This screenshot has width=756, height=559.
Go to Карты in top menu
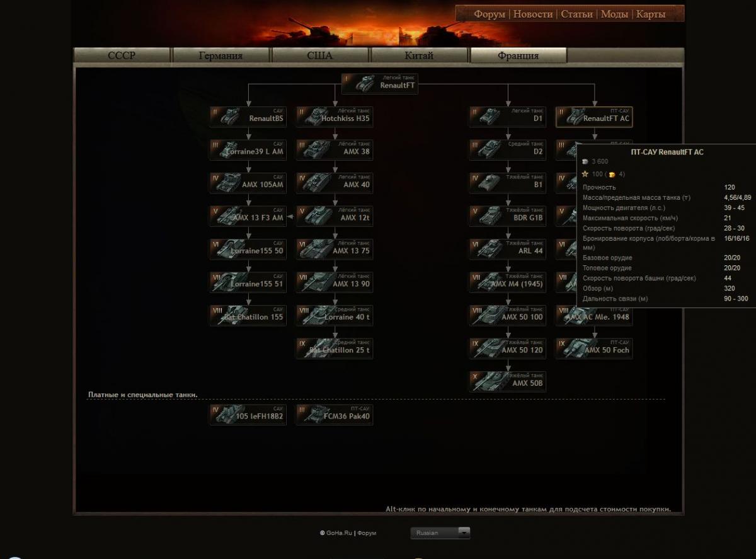point(651,14)
